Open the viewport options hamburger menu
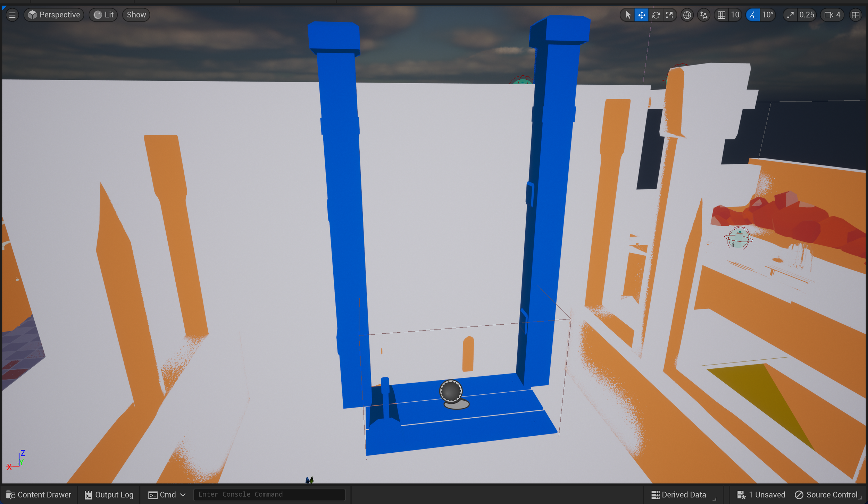The width and height of the screenshot is (868, 504). (x=12, y=15)
